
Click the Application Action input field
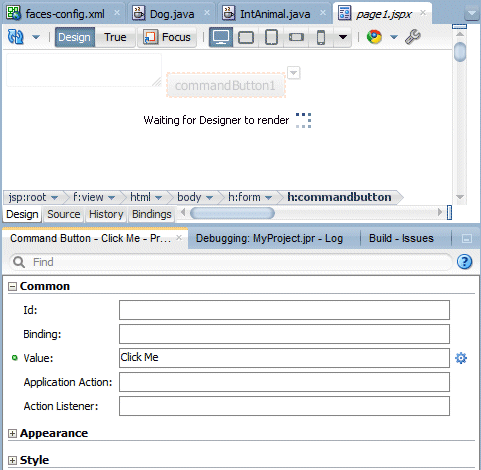tap(284, 382)
